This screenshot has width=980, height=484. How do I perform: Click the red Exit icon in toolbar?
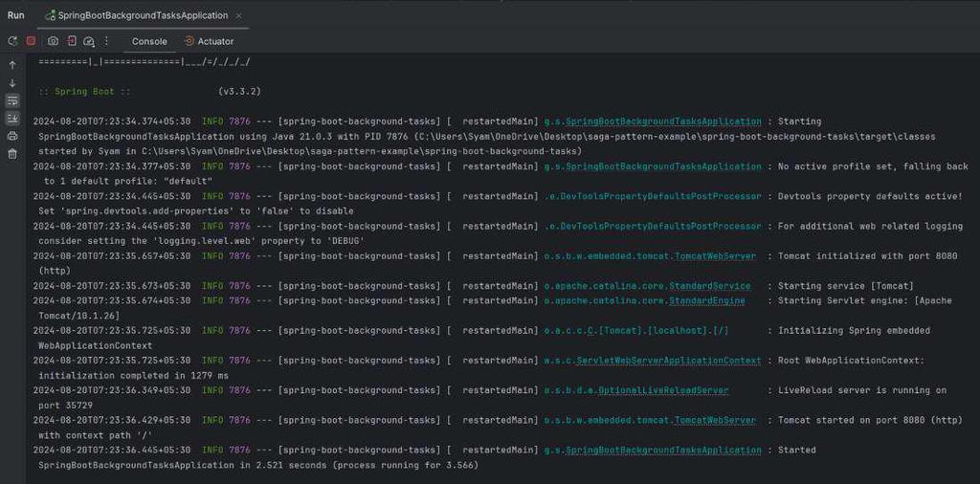coord(71,41)
